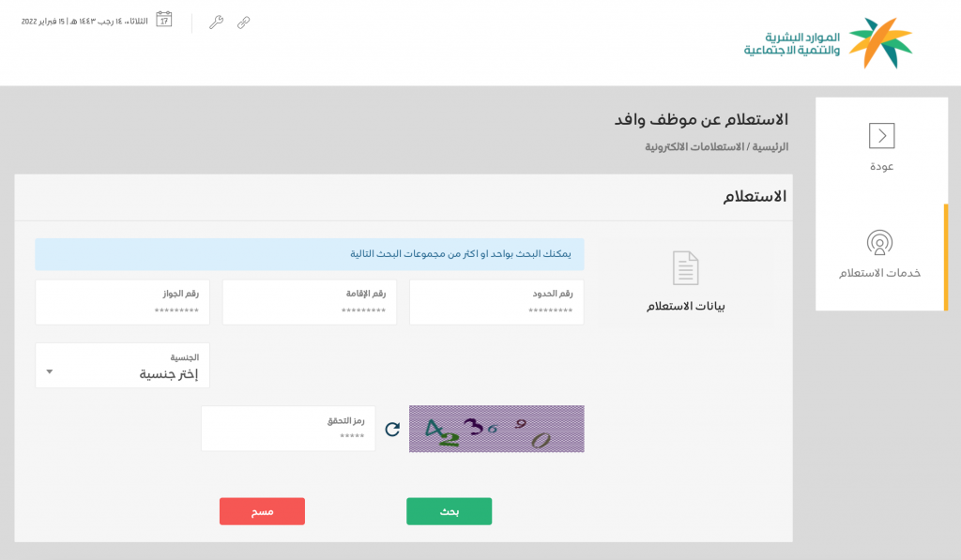Image resolution: width=961 pixels, height=560 pixels.
Task: Click the الاستعلام عن موظف وافد heading
Action: coord(701,119)
